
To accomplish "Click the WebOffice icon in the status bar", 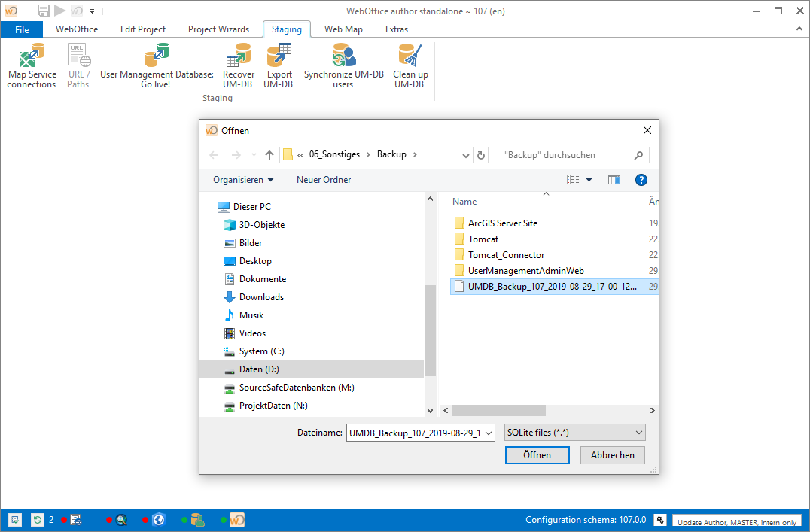I will point(237,519).
